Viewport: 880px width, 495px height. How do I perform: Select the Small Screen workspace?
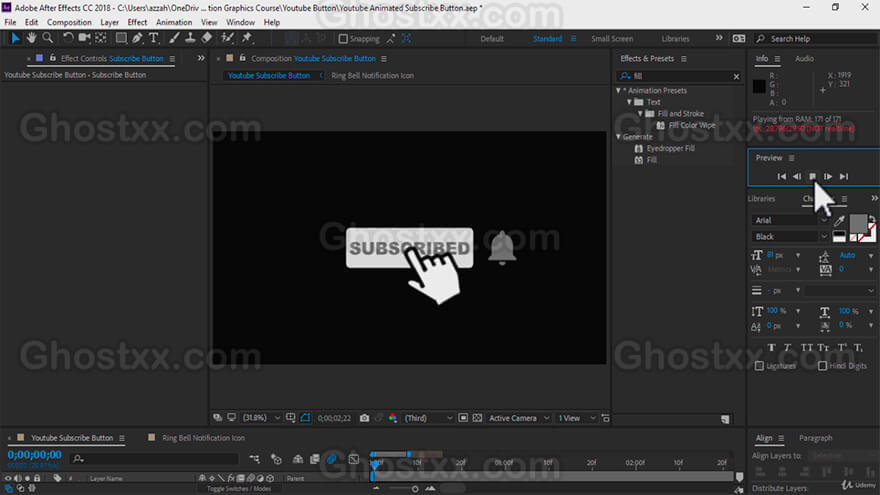[x=612, y=39]
